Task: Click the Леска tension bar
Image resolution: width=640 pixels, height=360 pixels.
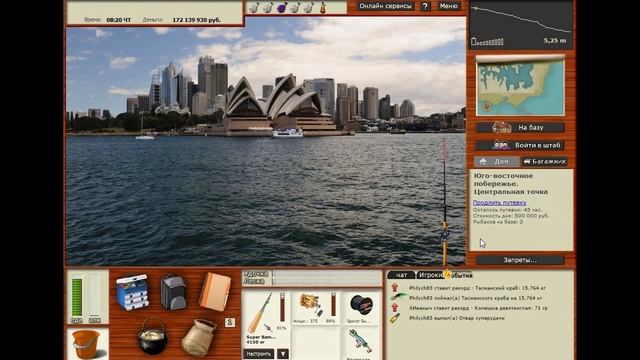Action: pos(327,281)
